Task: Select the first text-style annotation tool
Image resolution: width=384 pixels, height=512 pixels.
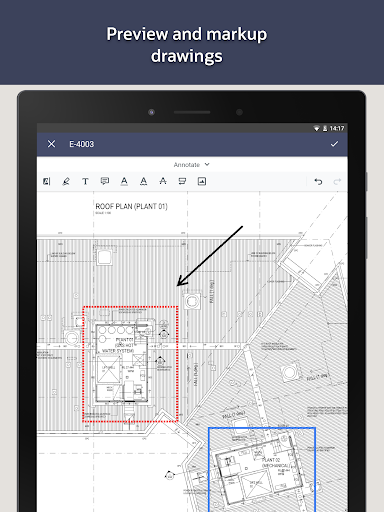Action: pos(47,181)
